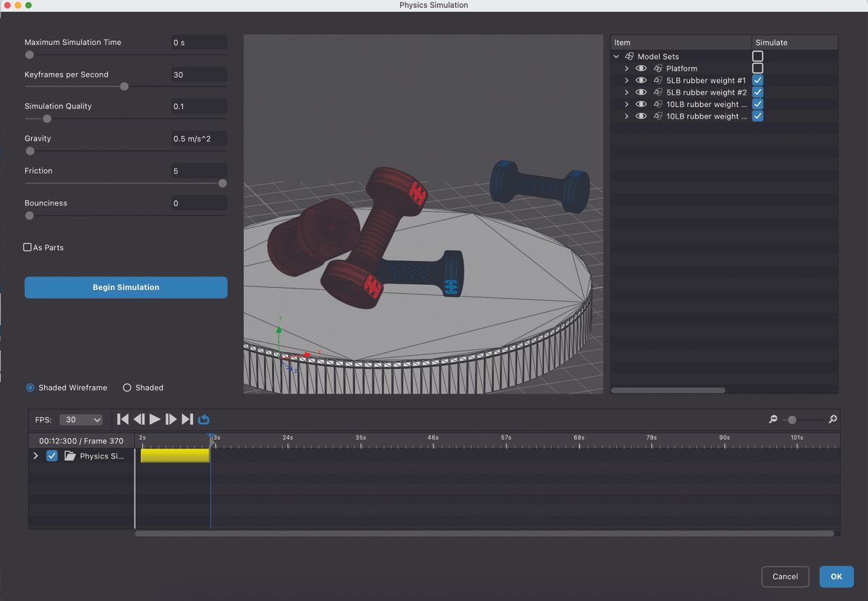Screen dimensions: 868x601
Task: Hide the Platform using its eye toggle
Action: (641, 68)
